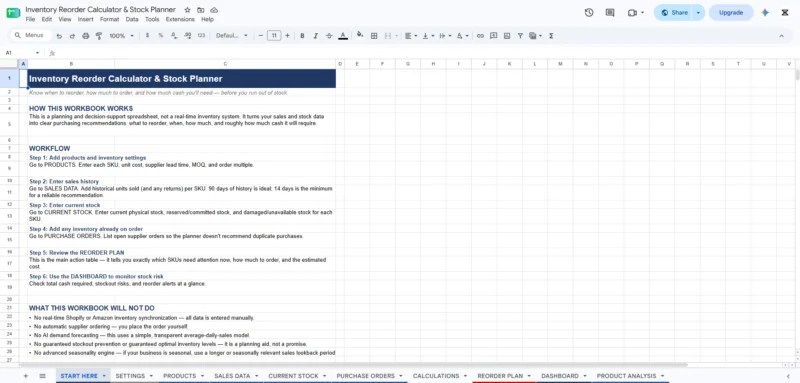Image resolution: width=800 pixels, height=383 pixels.
Task: Click the font size input field
Action: [x=274, y=36]
